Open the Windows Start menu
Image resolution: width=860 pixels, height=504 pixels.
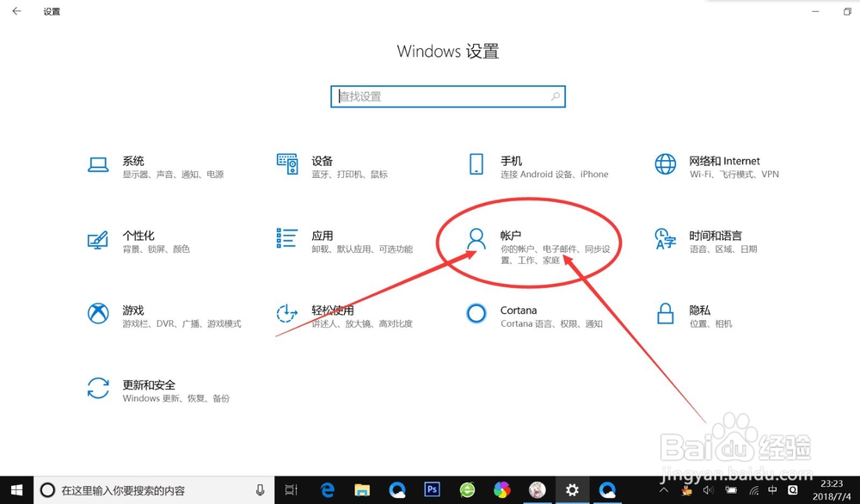tap(16, 489)
